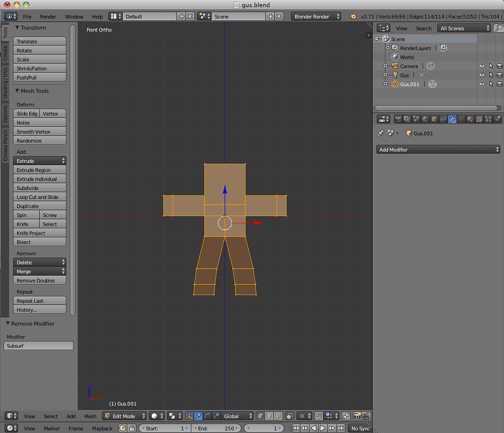Open the Render Layers properties tab

click(x=407, y=119)
